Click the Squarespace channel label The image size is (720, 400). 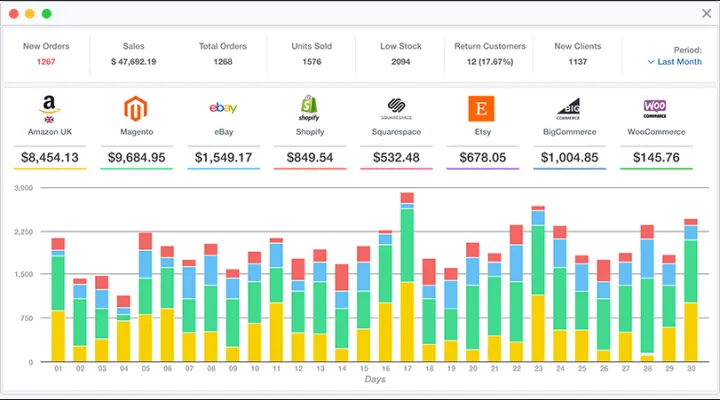coord(396,132)
